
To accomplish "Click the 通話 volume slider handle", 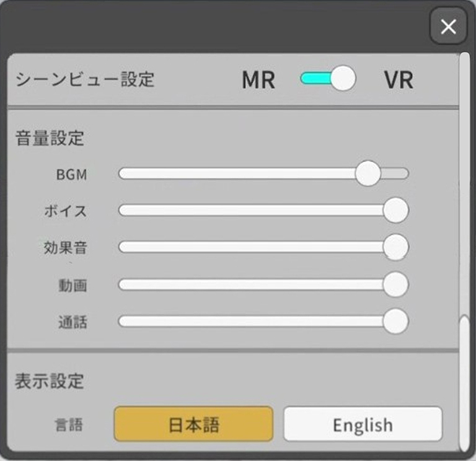I will 395,322.
